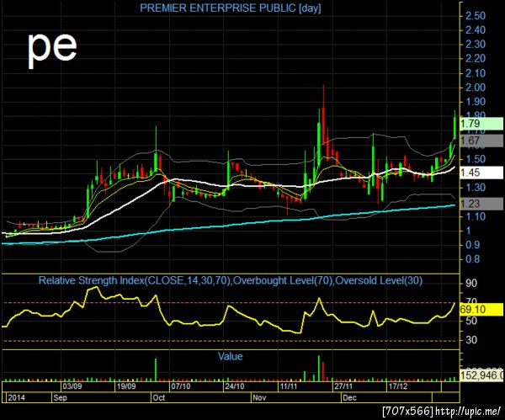Select the 11/11 date marker
Screen dimensions: 505x420
(289, 386)
